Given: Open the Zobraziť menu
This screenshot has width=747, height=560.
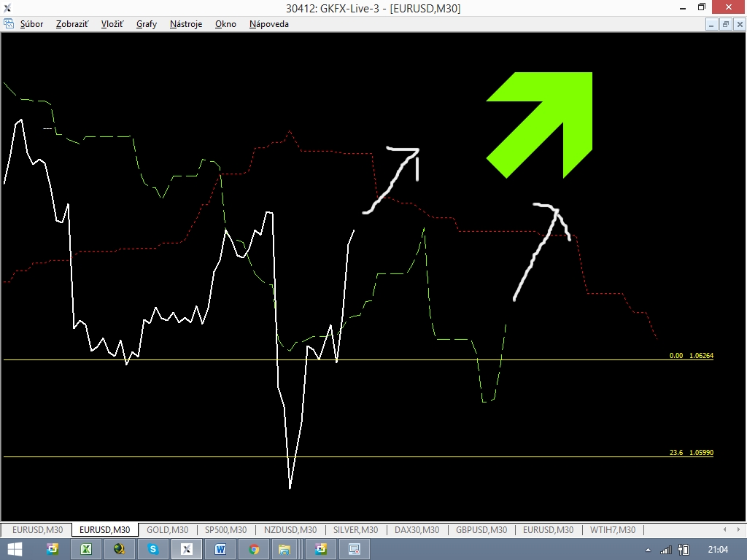Looking at the screenshot, I should coord(72,24).
